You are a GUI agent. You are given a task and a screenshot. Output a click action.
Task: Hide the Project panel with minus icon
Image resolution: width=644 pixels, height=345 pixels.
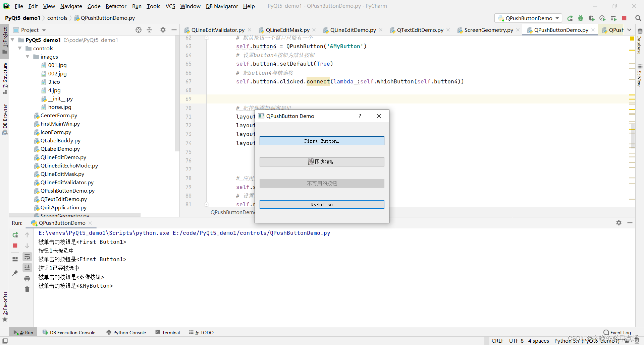(174, 30)
